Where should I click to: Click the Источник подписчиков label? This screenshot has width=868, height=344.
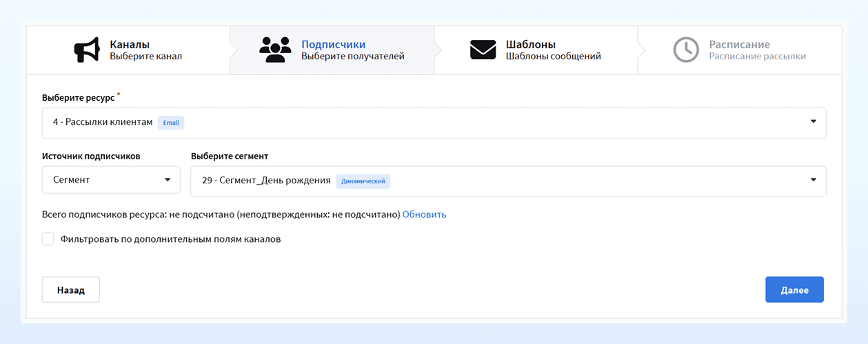pyautogui.click(x=91, y=156)
